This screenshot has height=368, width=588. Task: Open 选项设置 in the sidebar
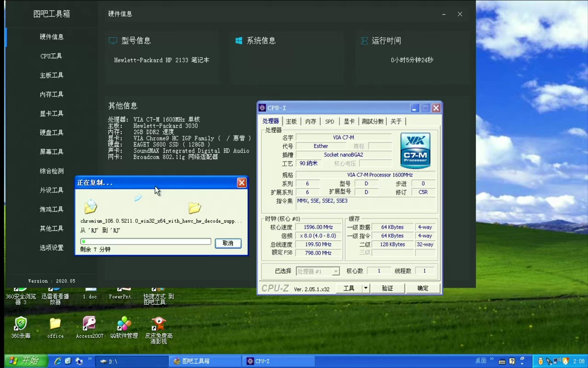click(x=51, y=247)
